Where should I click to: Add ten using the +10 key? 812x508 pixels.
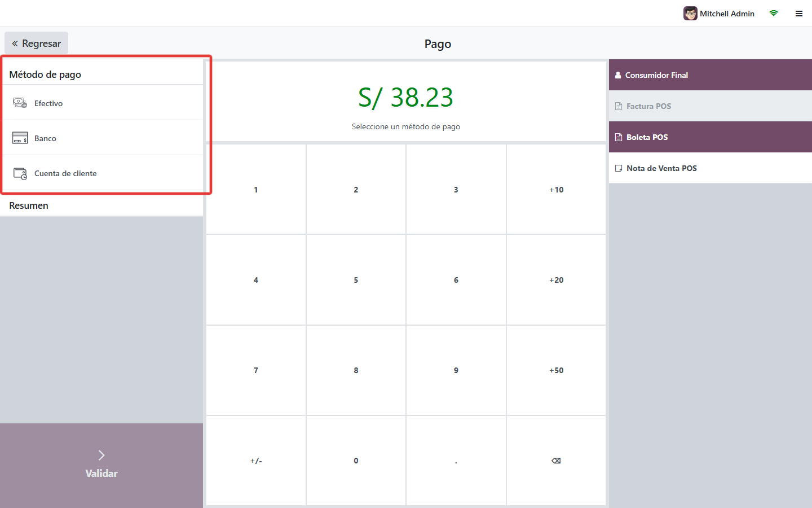click(556, 190)
